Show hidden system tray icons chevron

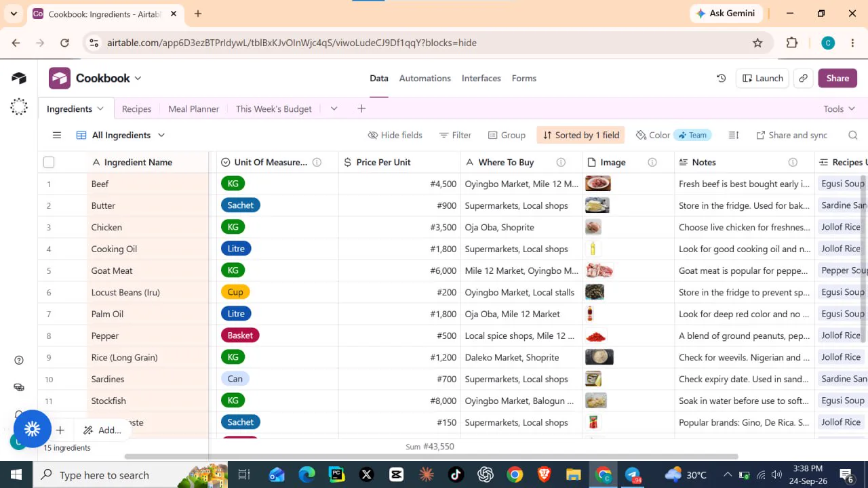727,474
